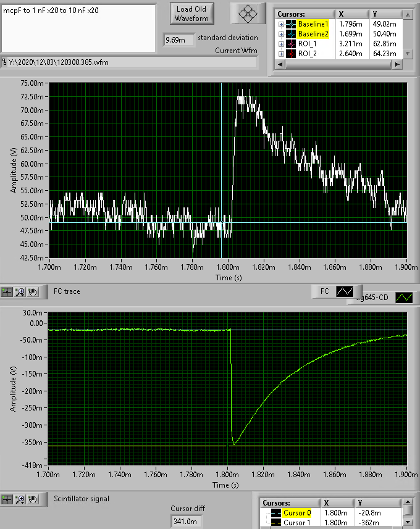
Task: Expand the ROI_1 cursor entry
Action: tap(282, 44)
